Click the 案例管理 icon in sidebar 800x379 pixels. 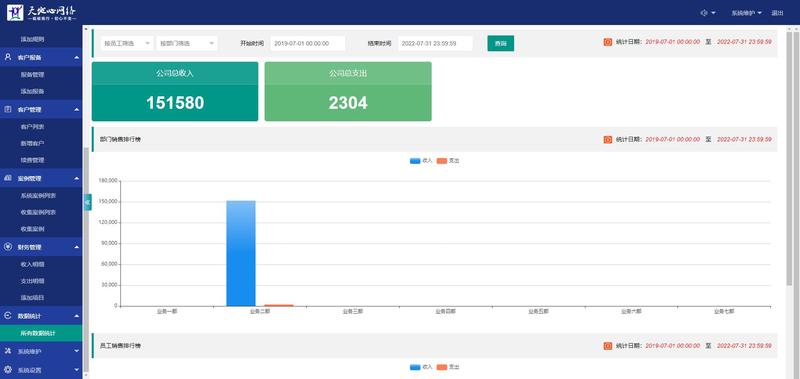point(8,178)
